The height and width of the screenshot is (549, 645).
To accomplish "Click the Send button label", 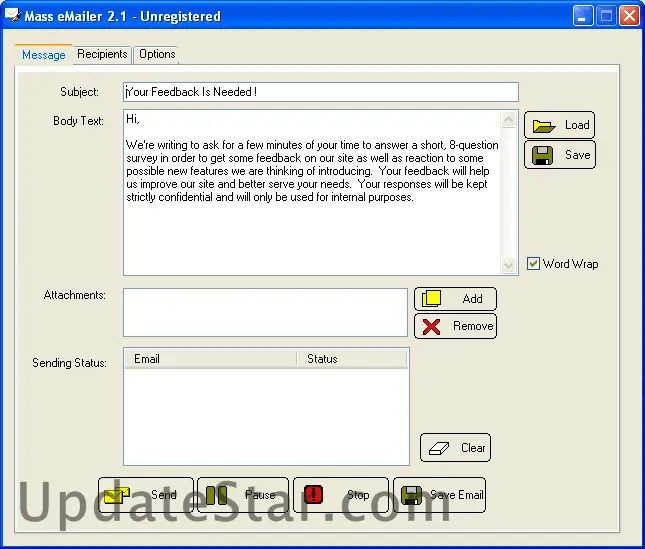I will click(x=164, y=494).
